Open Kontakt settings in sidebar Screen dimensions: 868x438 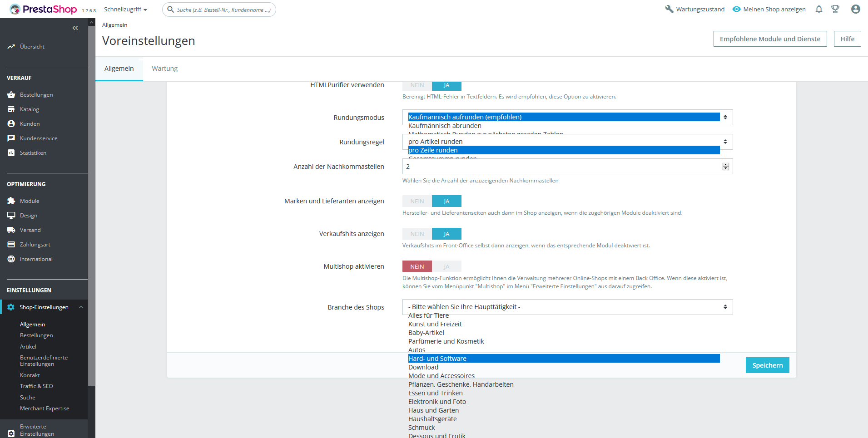click(30, 375)
